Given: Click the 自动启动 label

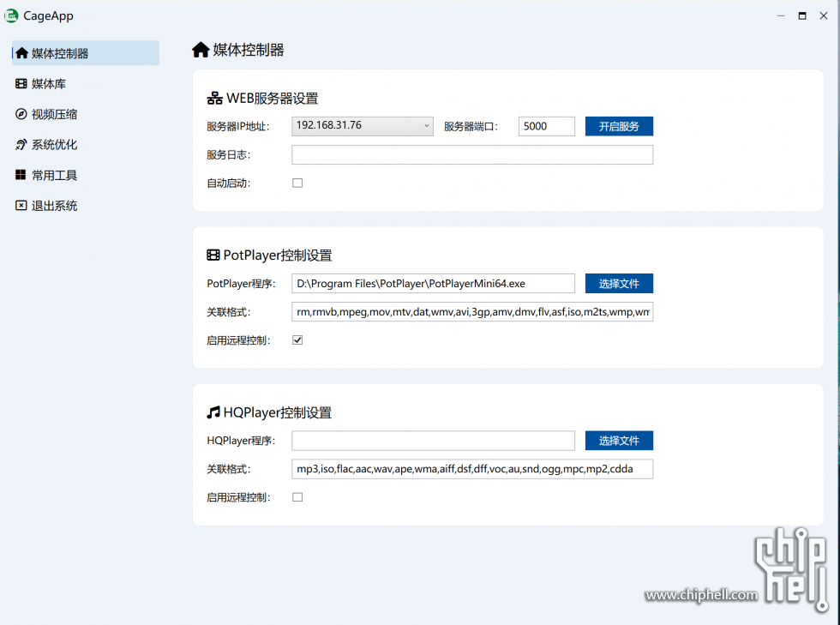Looking at the screenshot, I should (229, 183).
